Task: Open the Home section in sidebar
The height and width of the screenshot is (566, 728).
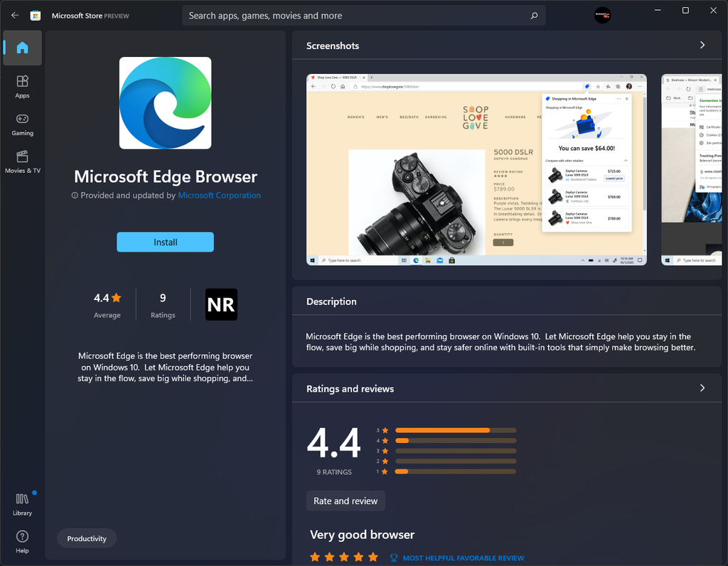Action: point(22,48)
